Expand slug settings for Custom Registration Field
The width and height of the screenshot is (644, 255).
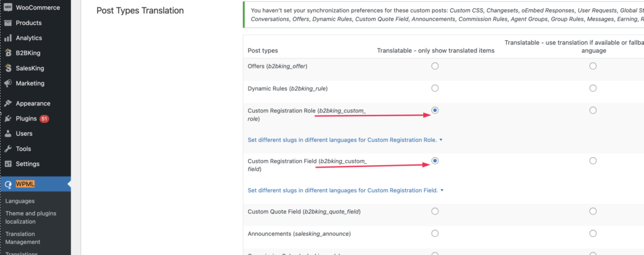(346, 190)
